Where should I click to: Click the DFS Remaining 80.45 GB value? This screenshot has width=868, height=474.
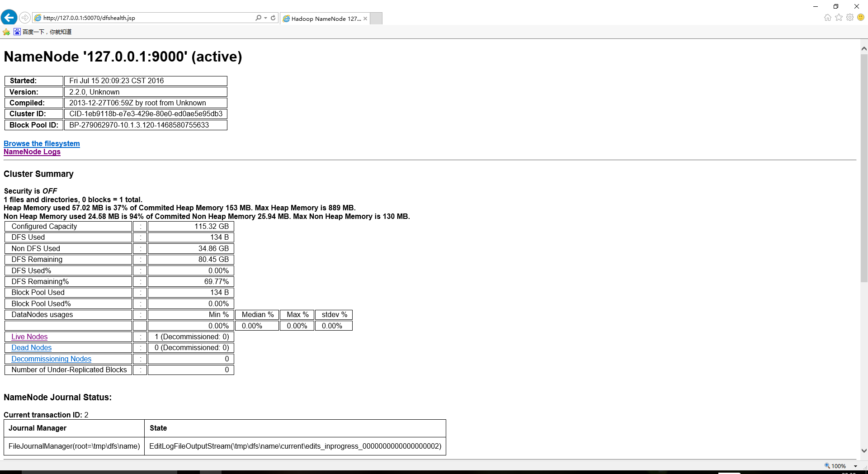point(191,259)
